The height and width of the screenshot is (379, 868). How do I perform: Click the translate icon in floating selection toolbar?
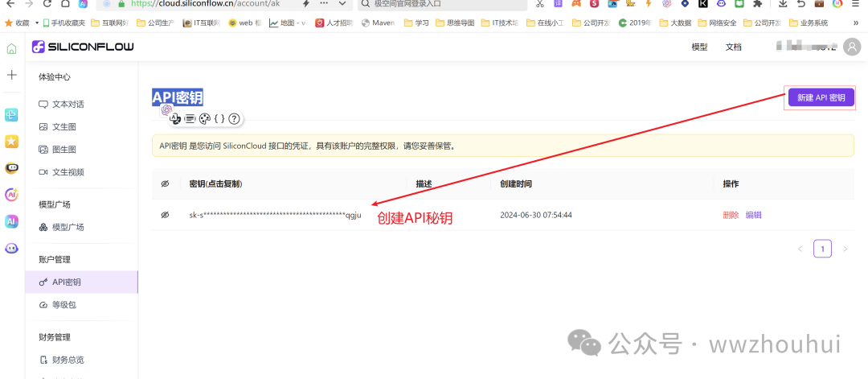coord(175,118)
